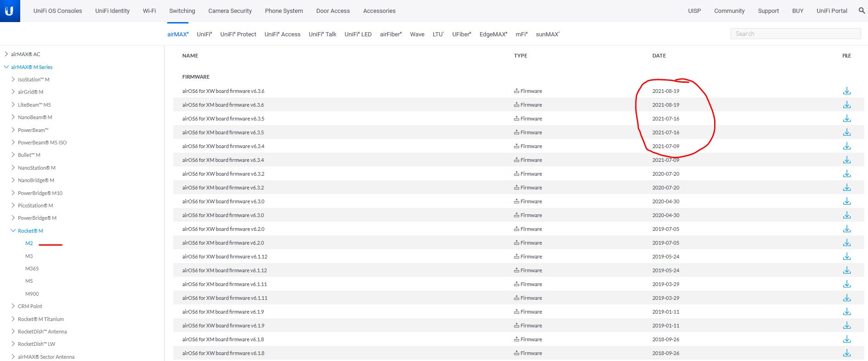Download airOS6 XM board firmware v6.3.4
The width and height of the screenshot is (868, 361).
click(847, 160)
